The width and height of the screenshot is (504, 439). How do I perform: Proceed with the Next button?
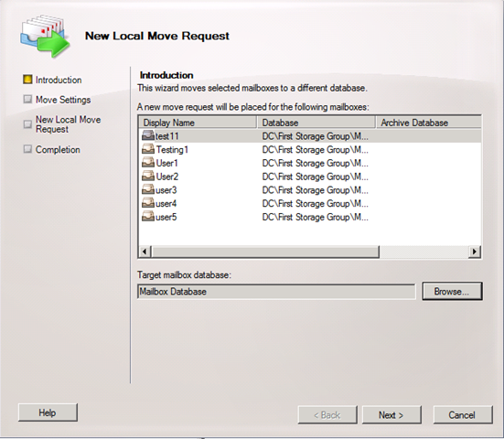[391, 415]
